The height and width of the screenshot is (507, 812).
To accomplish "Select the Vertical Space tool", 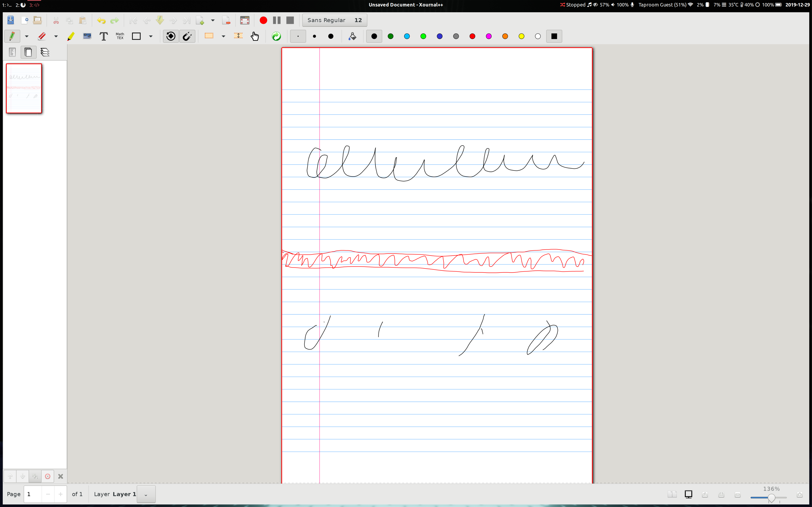I will 238,36.
